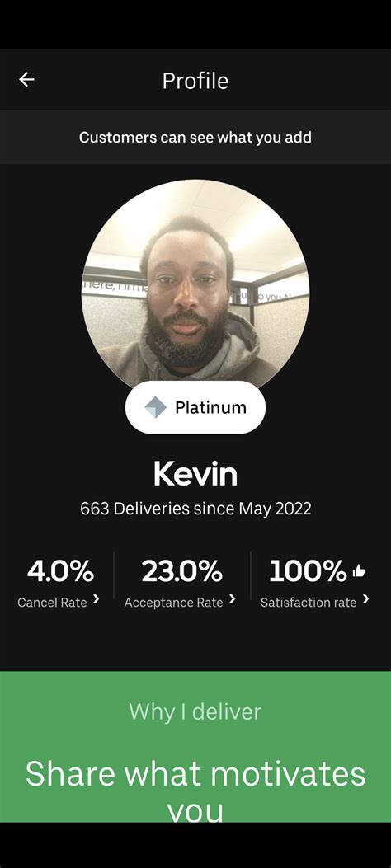Open the Cancel Rate label

52,603
